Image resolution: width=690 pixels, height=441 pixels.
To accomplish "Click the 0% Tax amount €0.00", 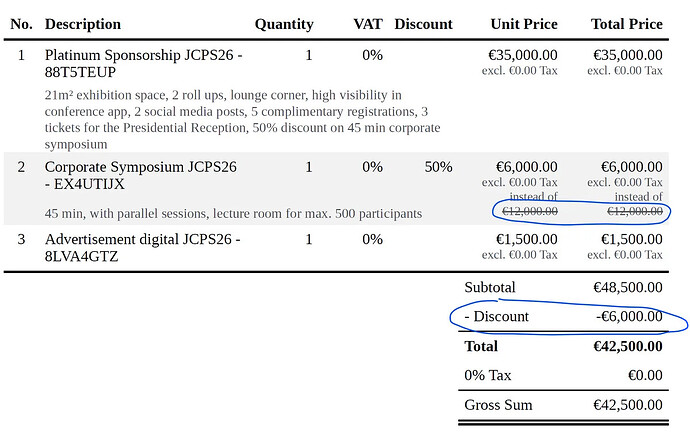I will tap(641, 375).
